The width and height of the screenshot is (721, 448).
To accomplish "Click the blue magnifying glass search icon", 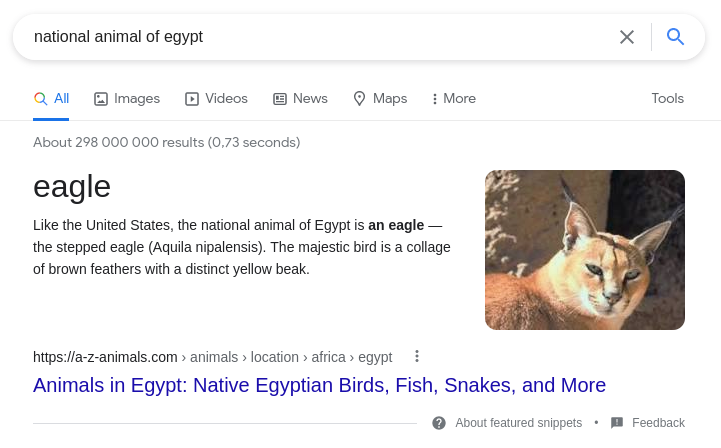I will point(675,36).
